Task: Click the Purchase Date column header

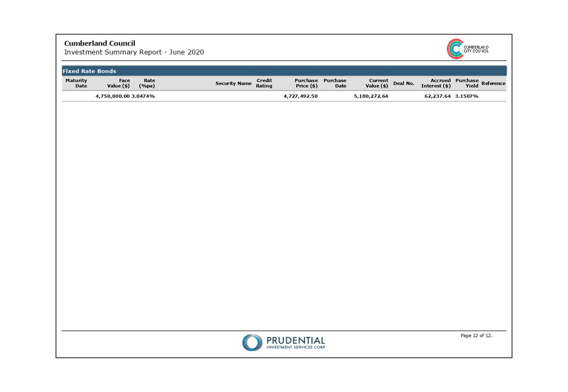Action: pyautogui.click(x=335, y=83)
